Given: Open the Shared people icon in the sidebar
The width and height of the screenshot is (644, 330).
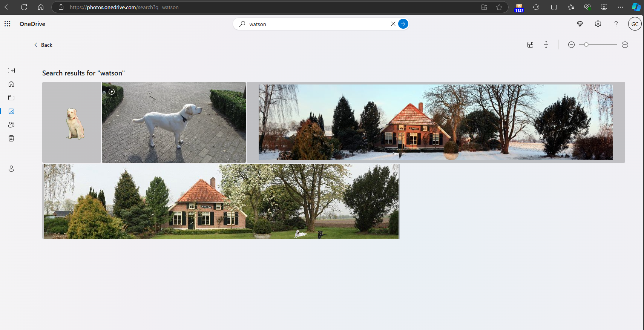Looking at the screenshot, I should [11, 125].
